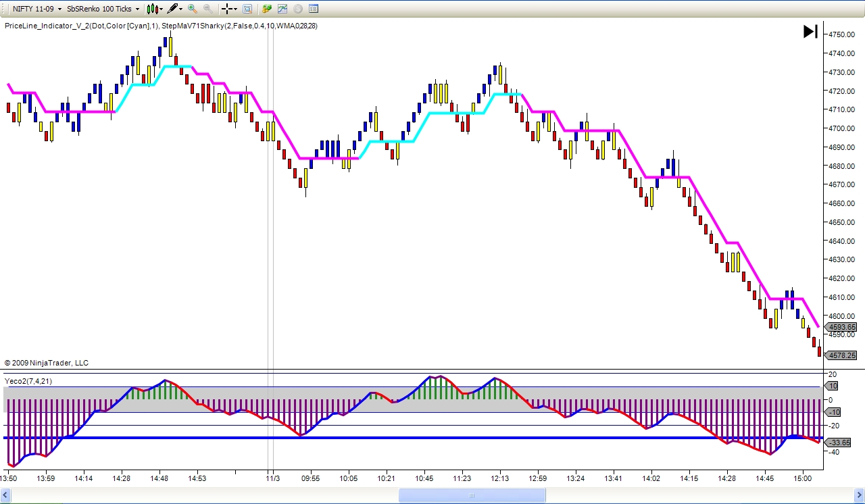Click the grayed zoom out magnifier

(207, 9)
